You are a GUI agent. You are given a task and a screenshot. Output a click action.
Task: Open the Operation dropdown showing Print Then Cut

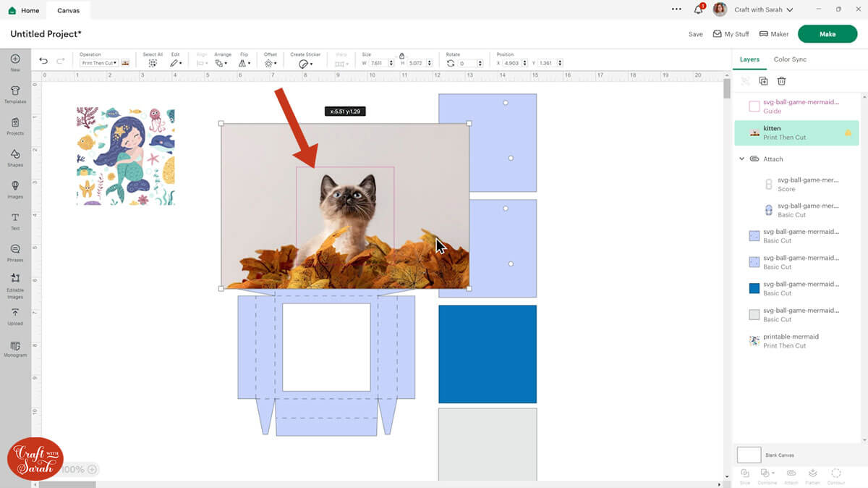tap(98, 63)
